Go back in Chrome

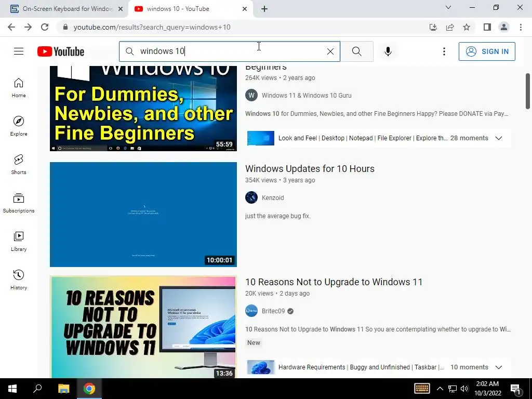click(11, 27)
